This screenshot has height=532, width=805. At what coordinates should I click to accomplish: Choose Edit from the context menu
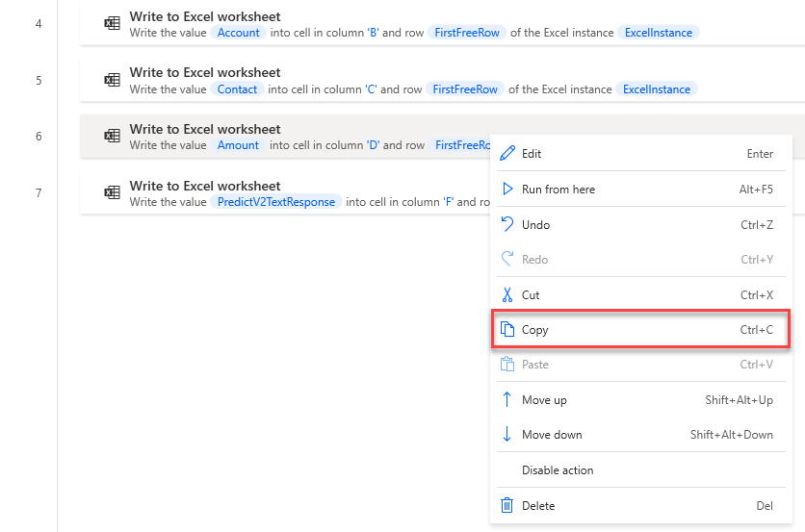tap(640, 153)
